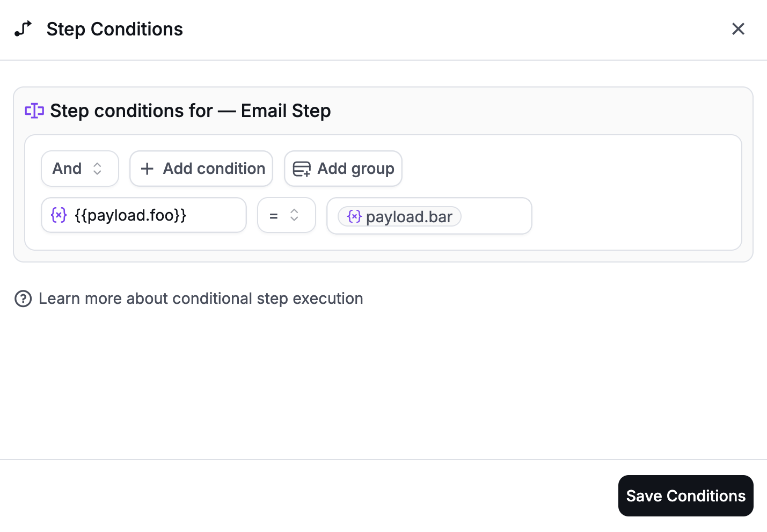Select the Step conditions for Email Step heading
The height and width of the screenshot is (532, 767).
click(x=191, y=111)
